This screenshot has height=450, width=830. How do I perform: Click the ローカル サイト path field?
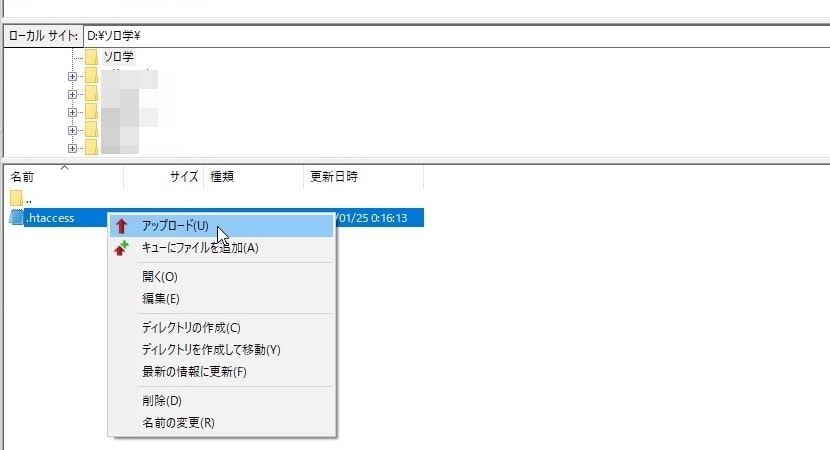450,35
